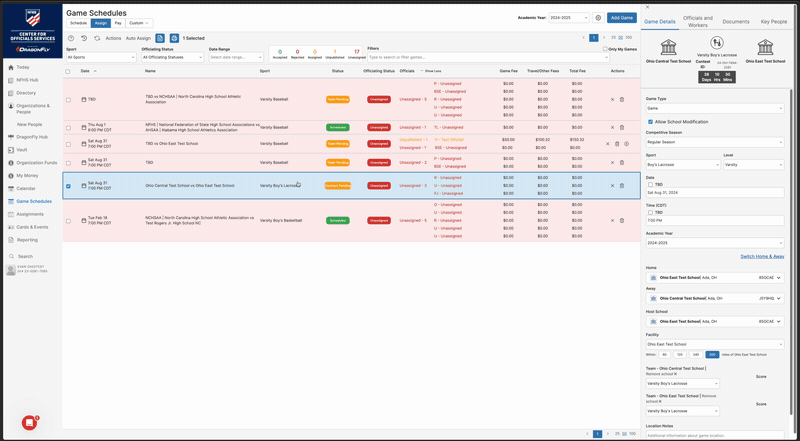
Task: Open the Custom schedule view dropdown
Action: pyautogui.click(x=140, y=21)
